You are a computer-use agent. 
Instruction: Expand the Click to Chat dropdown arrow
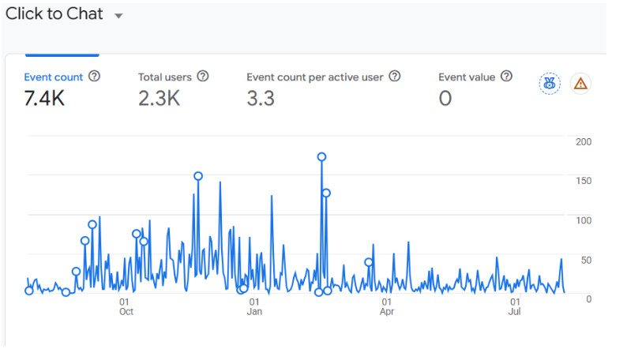point(118,16)
